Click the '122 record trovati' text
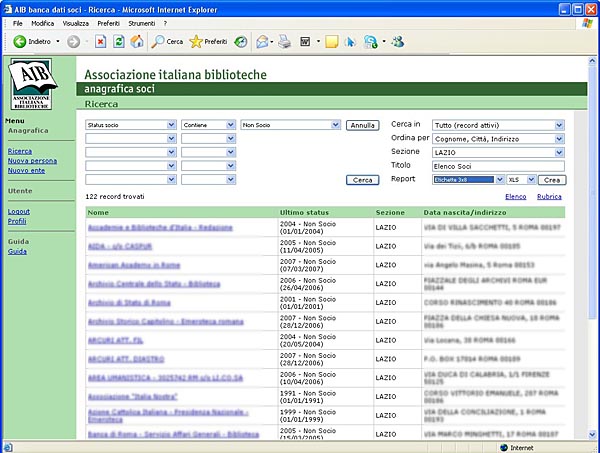Screen dimensions: 600x453 [x=115, y=196]
